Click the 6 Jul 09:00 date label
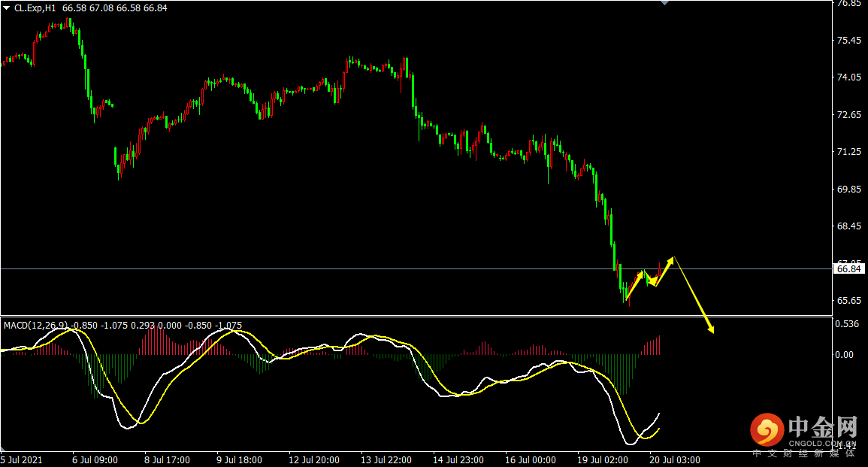This screenshot has height=467, width=868. (x=95, y=459)
